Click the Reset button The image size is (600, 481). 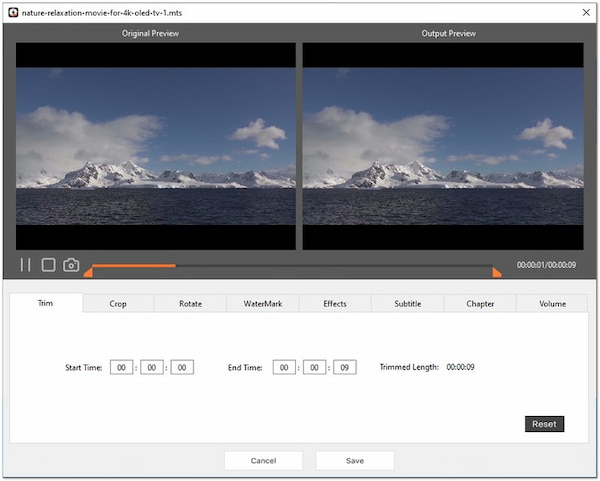tap(544, 424)
